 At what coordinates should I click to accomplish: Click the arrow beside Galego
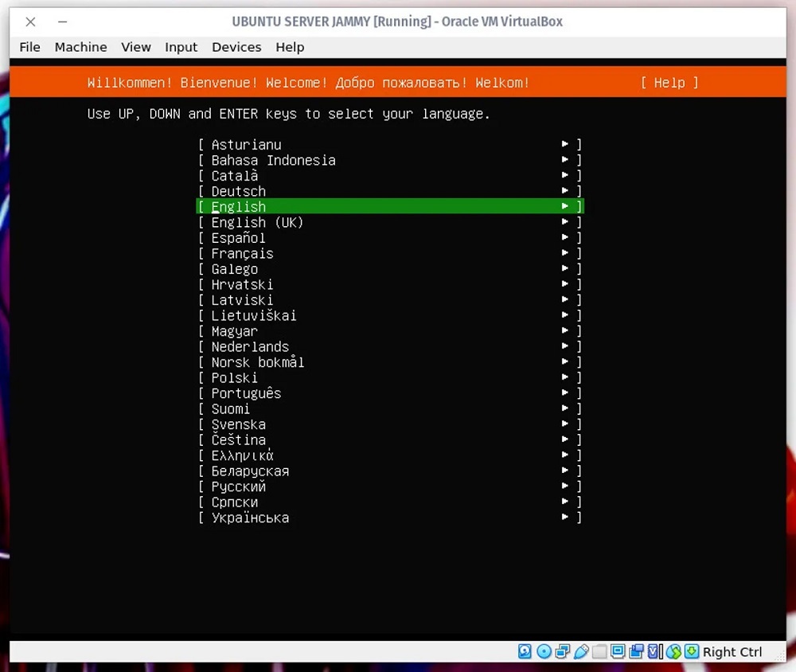pos(565,268)
